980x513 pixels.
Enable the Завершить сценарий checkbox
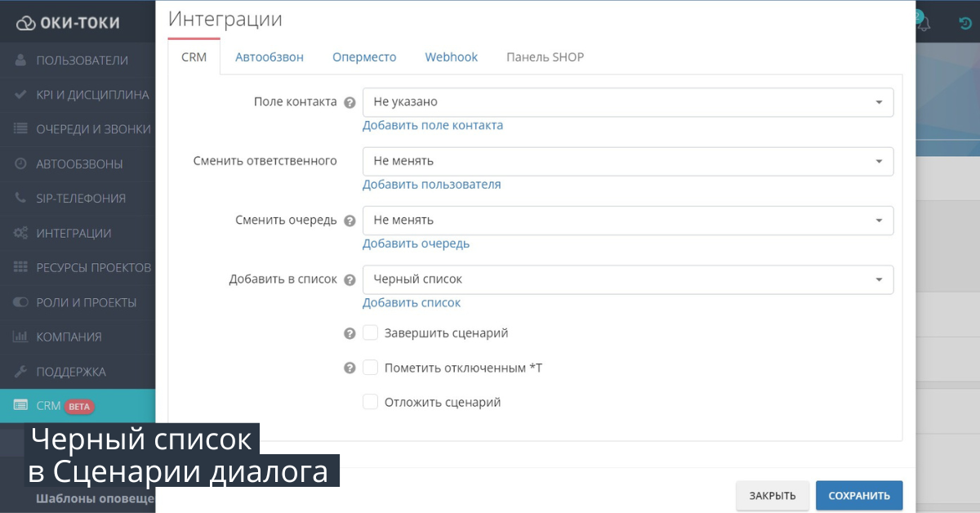pyautogui.click(x=371, y=333)
